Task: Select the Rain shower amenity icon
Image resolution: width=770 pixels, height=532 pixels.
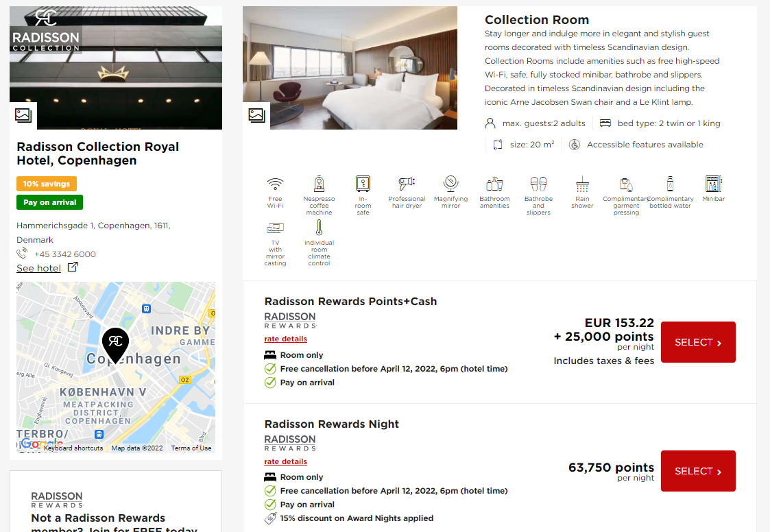Action: click(582, 185)
